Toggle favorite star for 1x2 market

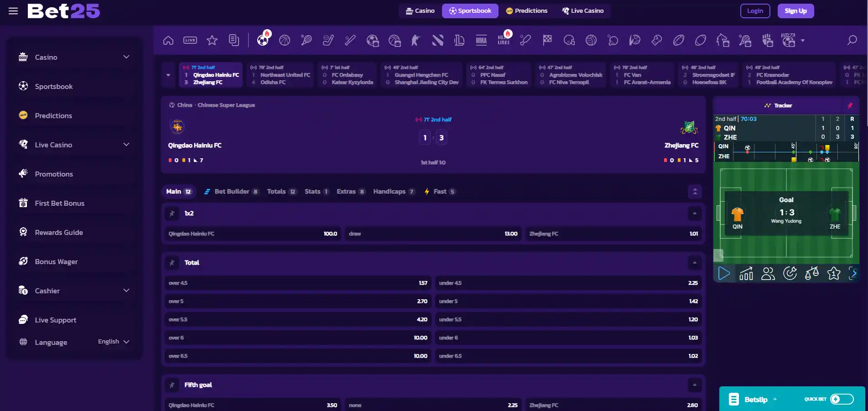[x=172, y=213]
